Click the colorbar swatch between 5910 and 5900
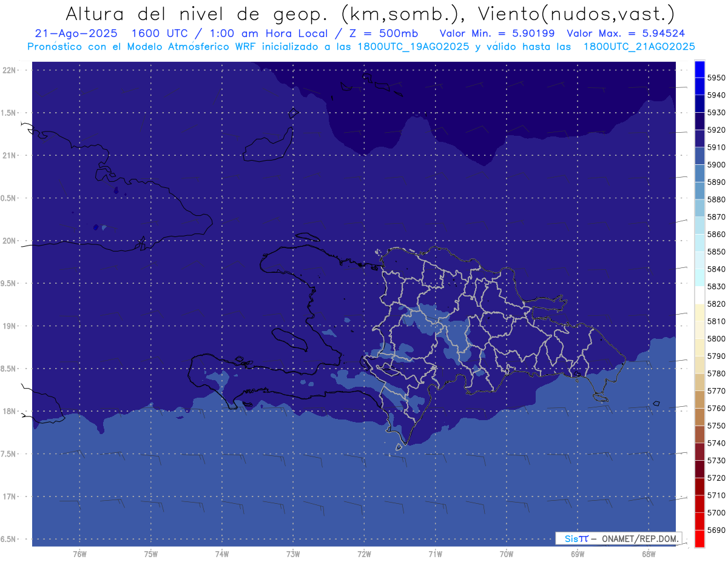This screenshot has height=562, width=728. 699,156
